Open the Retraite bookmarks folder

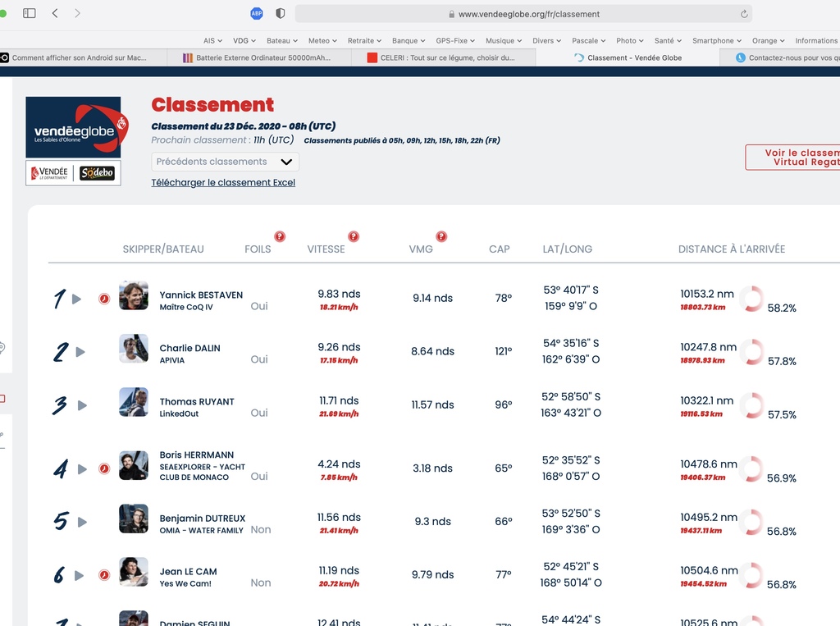point(364,41)
